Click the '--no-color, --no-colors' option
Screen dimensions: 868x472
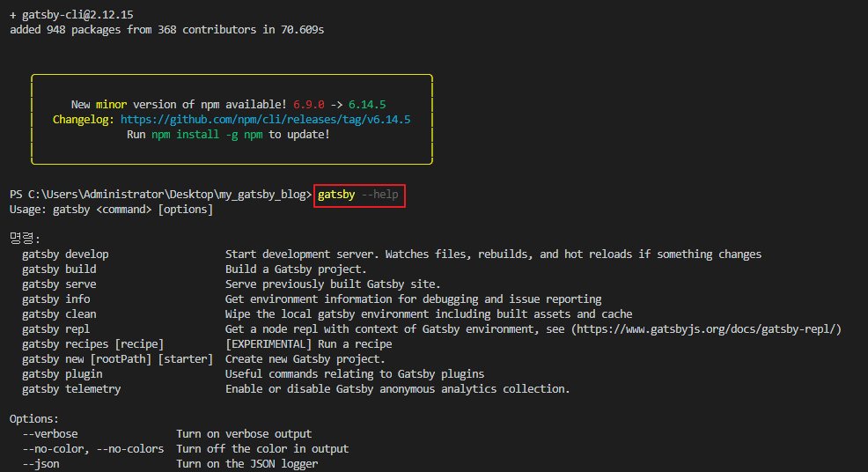point(93,449)
